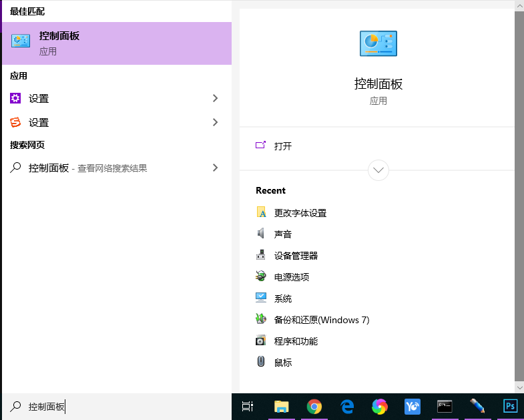The image size is (524, 420).
Task: Launch File Explorer from the taskbar
Action: 281,407
